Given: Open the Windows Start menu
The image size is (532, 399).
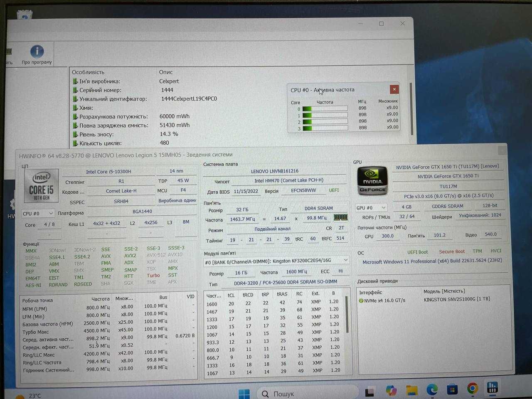Looking at the screenshot, I should [x=244, y=393].
